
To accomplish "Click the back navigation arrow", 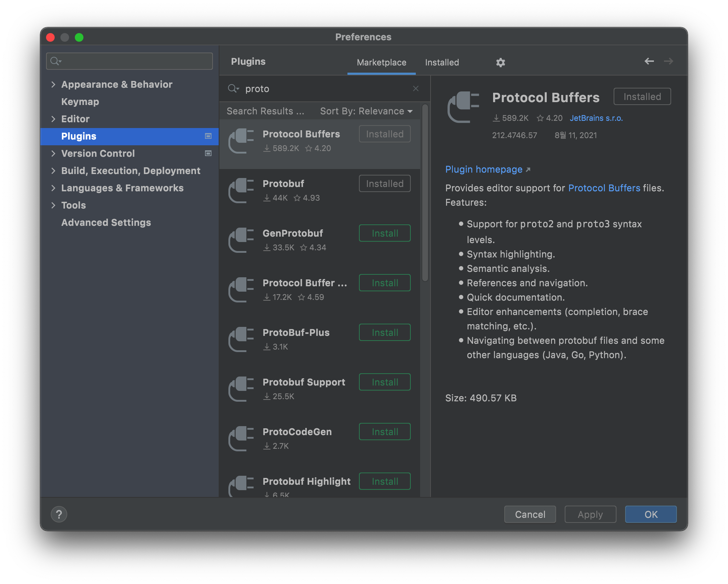I will (649, 61).
